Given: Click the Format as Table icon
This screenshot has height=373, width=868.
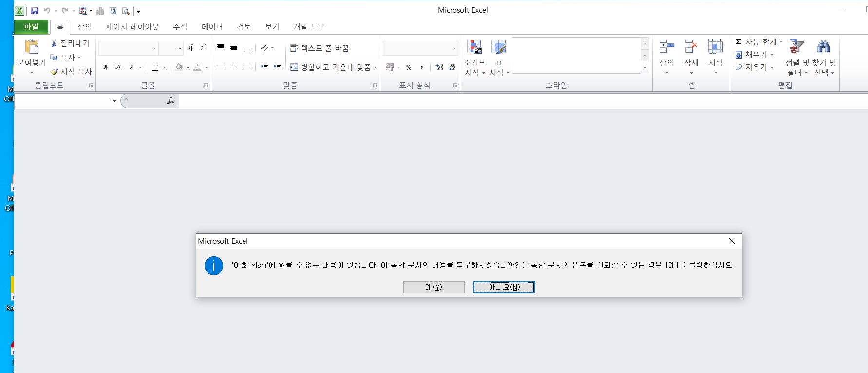Looking at the screenshot, I should (x=498, y=47).
